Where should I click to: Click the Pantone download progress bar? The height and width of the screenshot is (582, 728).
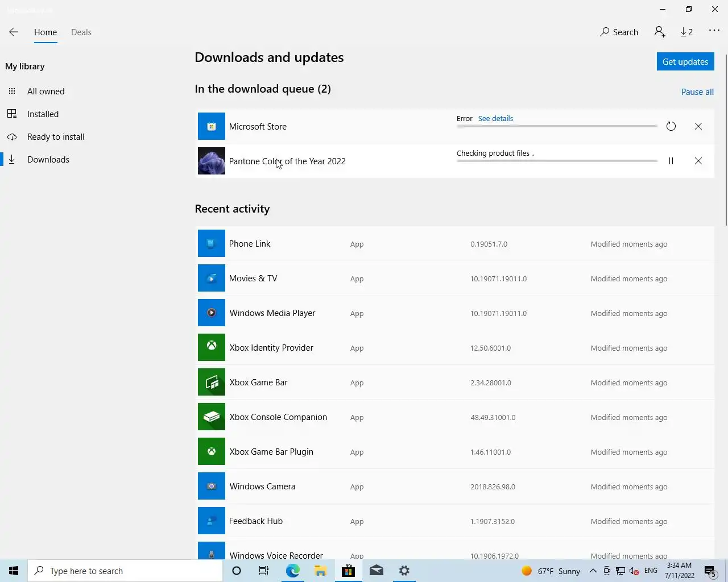coord(557,161)
